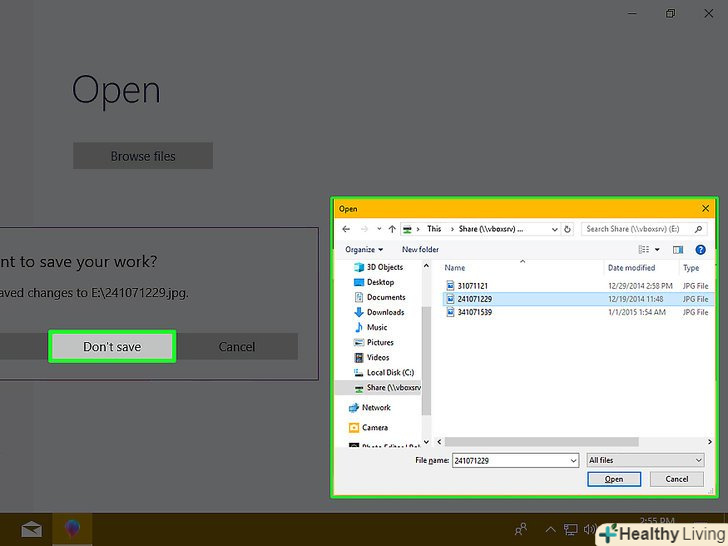The height and width of the screenshot is (546, 728).
Task: Expand the address bar history dropdown
Action: (554, 229)
